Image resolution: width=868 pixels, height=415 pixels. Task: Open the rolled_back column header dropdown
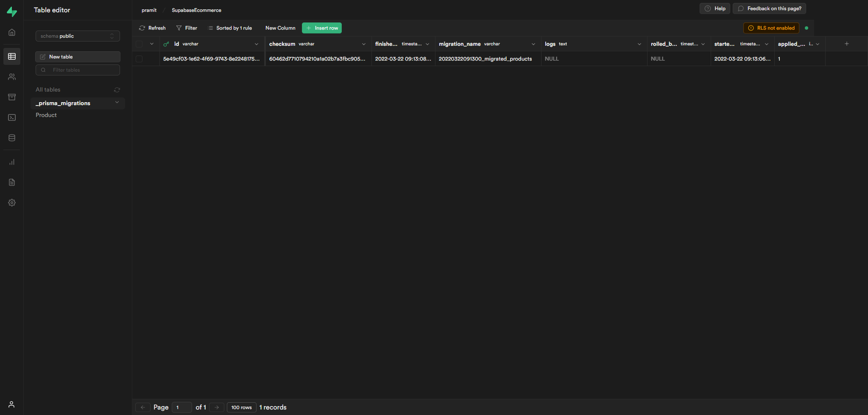coord(703,44)
